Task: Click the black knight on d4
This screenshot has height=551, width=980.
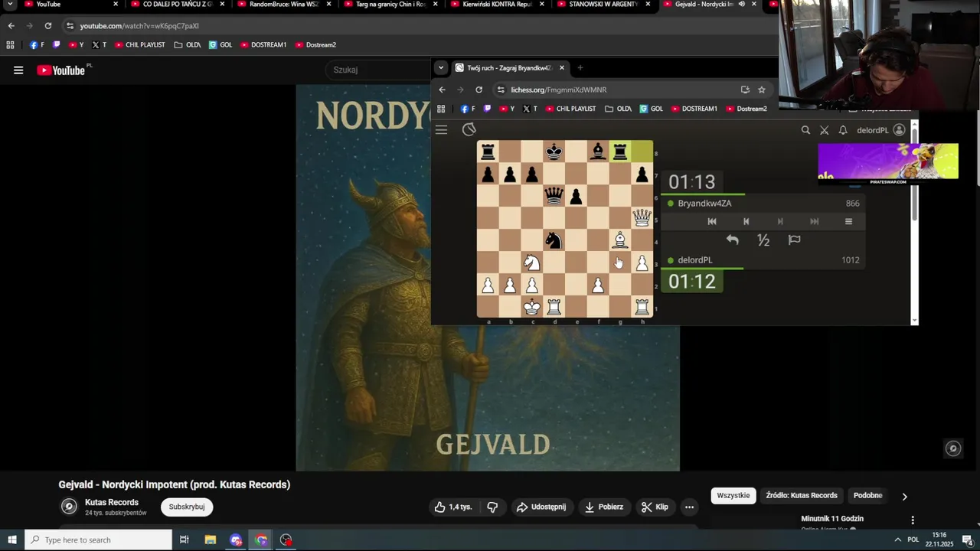Action: [554, 240]
